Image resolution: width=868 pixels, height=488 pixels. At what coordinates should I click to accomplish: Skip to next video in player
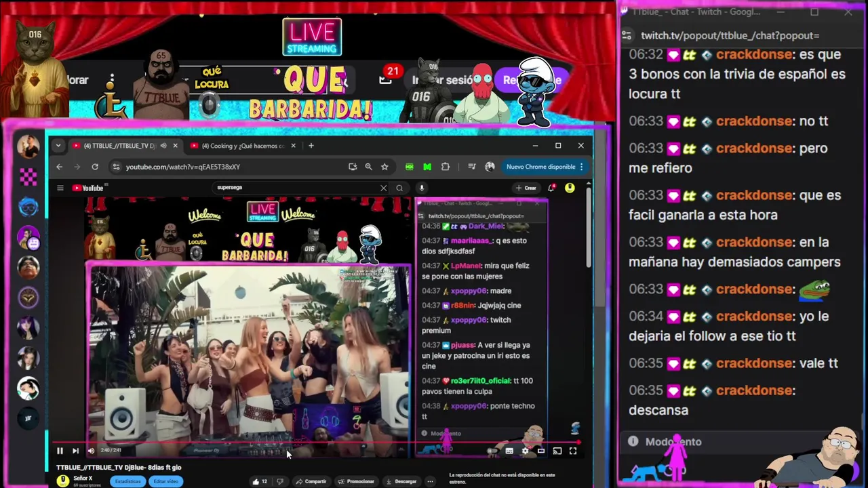click(x=75, y=451)
